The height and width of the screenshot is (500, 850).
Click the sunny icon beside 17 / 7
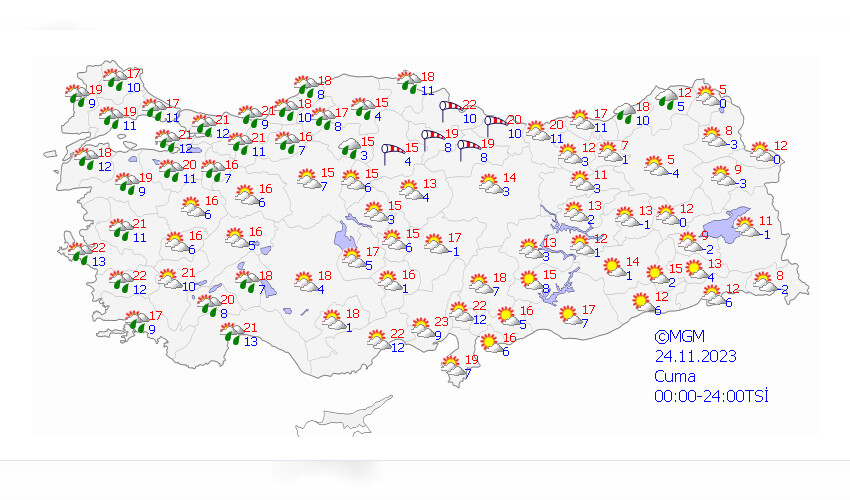coord(570,316)
